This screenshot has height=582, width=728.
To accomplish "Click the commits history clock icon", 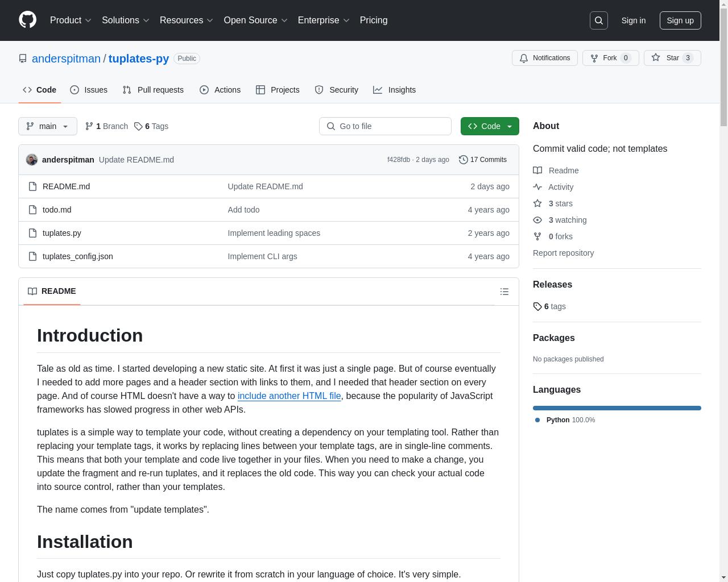I will tap(464, 160).
